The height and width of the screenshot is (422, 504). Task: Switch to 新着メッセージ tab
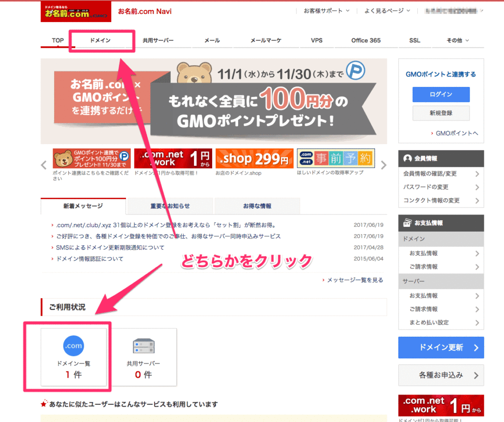(x=83, y=206)
